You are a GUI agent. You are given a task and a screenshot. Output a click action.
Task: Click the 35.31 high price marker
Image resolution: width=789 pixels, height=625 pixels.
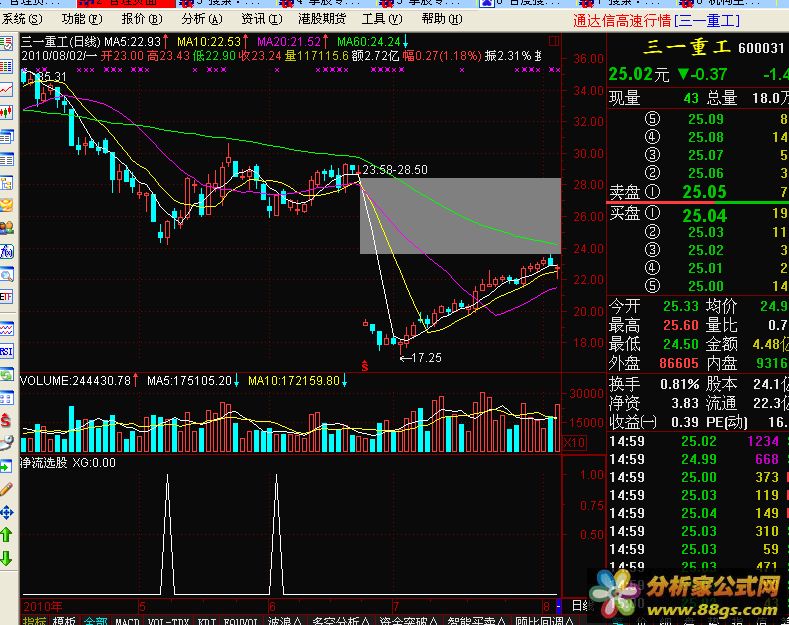click(x=50, y=77)
